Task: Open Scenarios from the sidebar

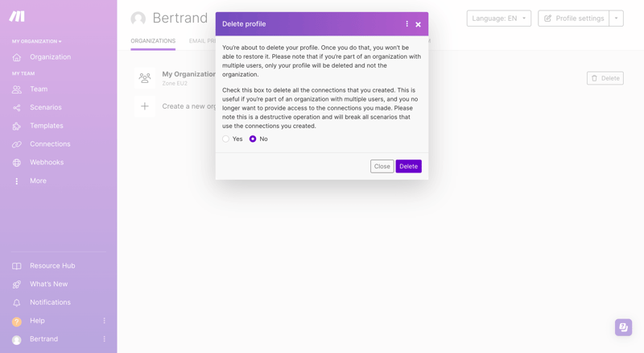Action: (x=46, y=107)
